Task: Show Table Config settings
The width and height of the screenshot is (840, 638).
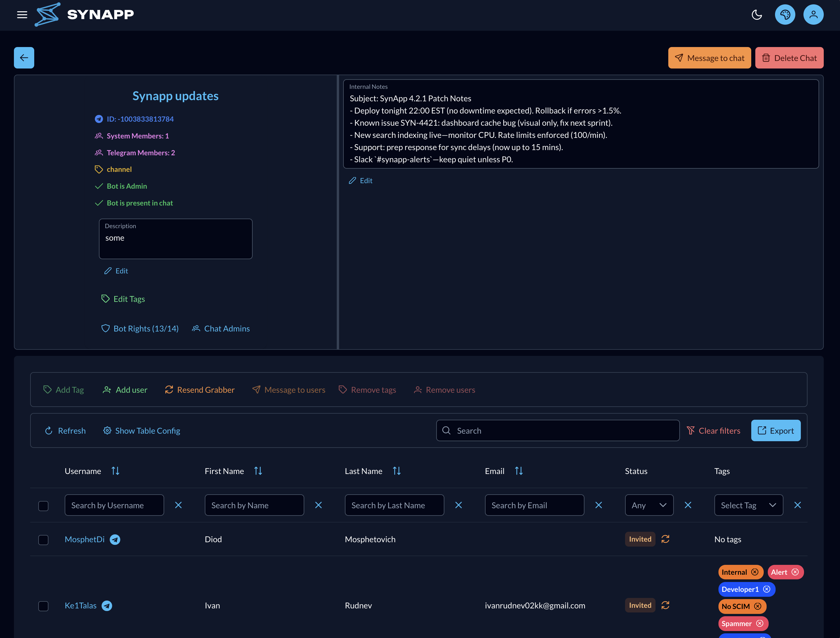Action: [x=142, y=430]
